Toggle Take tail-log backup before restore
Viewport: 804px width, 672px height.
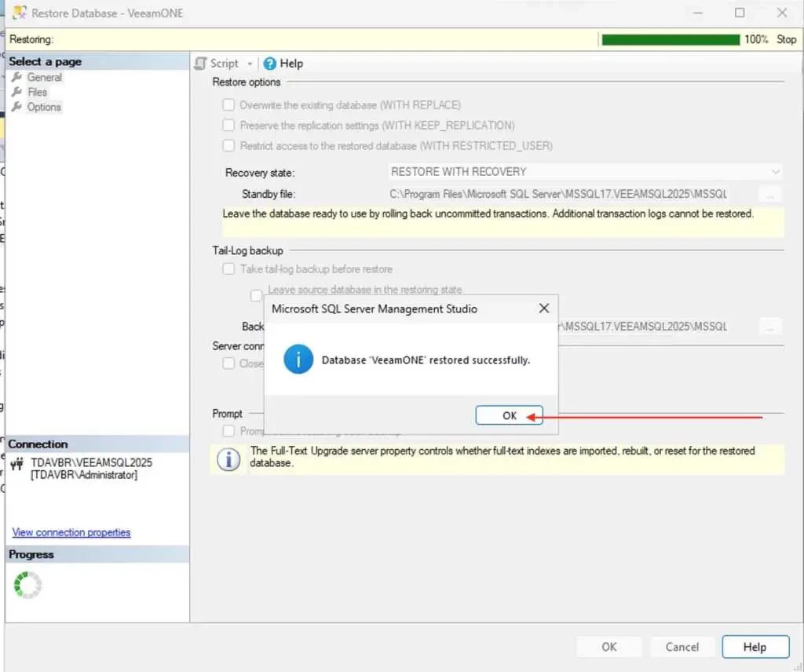228,268
